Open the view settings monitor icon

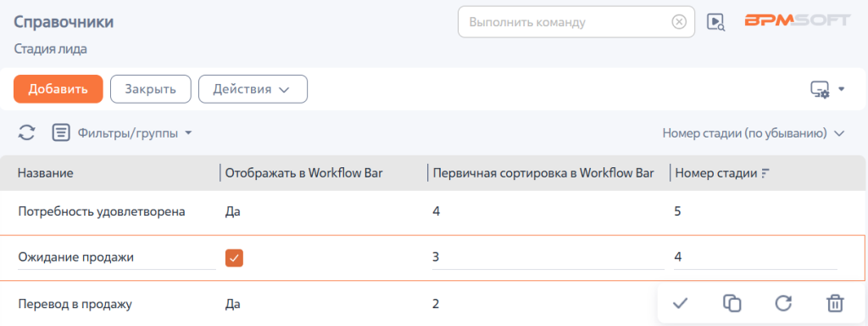820,89
